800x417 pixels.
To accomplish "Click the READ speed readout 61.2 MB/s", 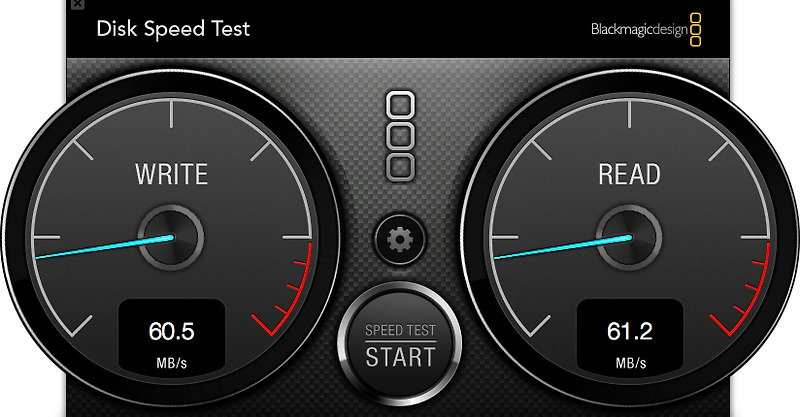I will point(630,337).
